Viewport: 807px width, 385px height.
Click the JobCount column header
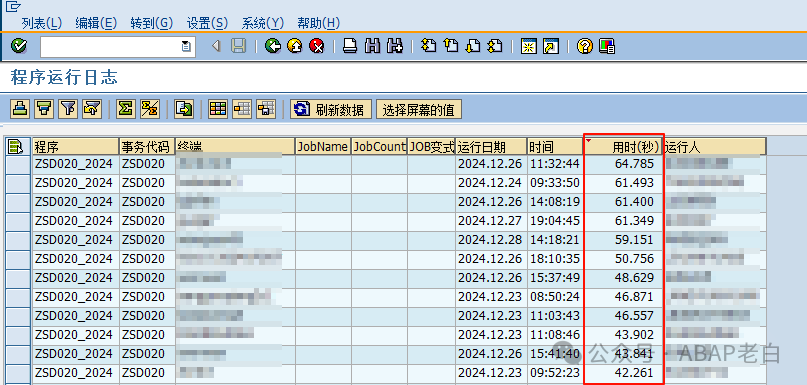click(379, 147)
